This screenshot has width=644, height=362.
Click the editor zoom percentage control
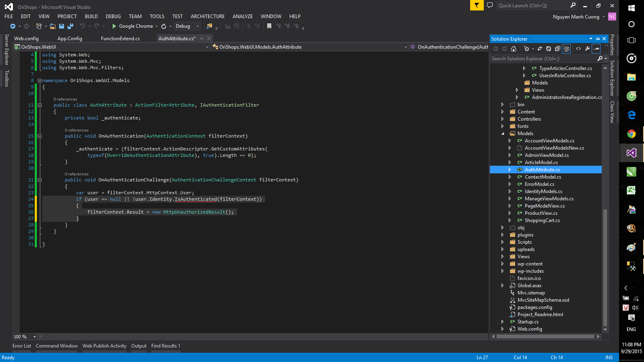(x=24, y=337)
